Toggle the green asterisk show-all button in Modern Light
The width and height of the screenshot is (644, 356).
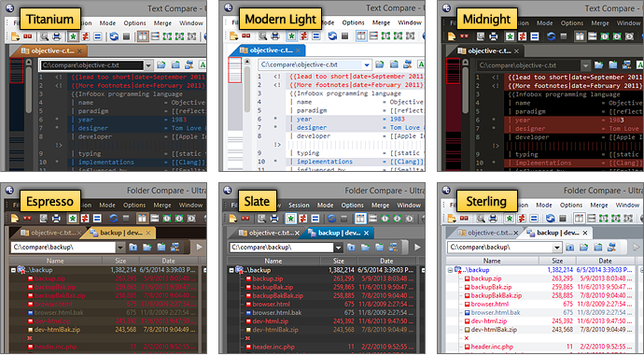click(x=291, y=36)
